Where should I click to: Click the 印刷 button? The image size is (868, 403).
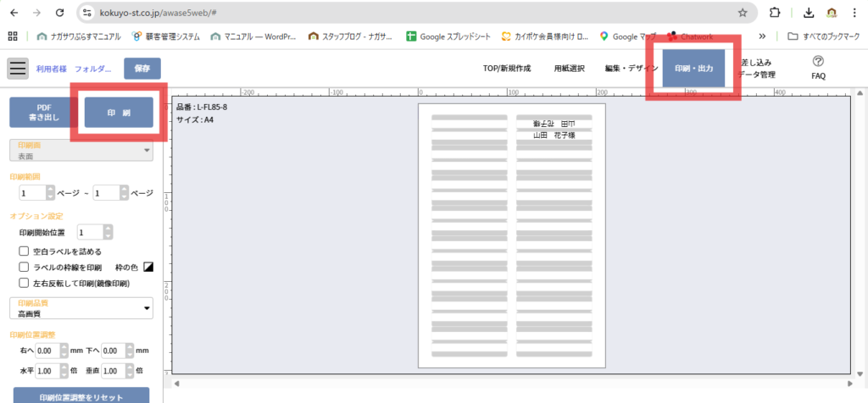(x=119, y=113)
